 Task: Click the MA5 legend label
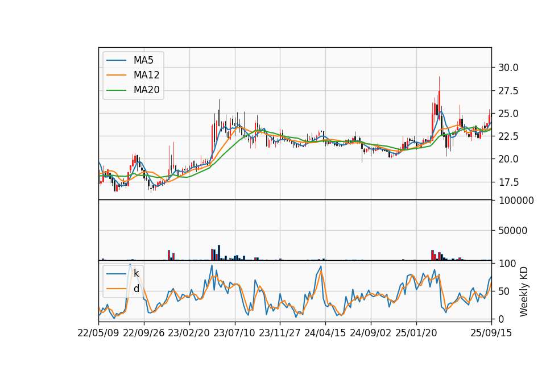click(143, 60)
